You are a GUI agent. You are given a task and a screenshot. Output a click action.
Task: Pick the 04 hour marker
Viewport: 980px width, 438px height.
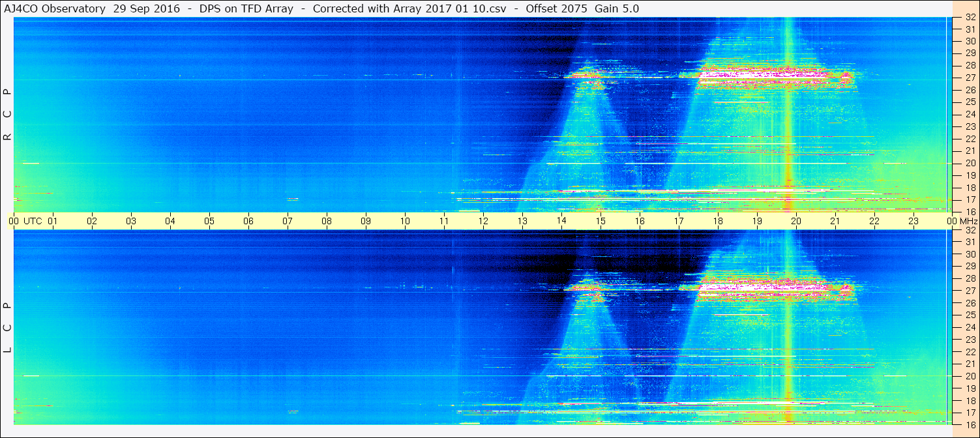170,221
